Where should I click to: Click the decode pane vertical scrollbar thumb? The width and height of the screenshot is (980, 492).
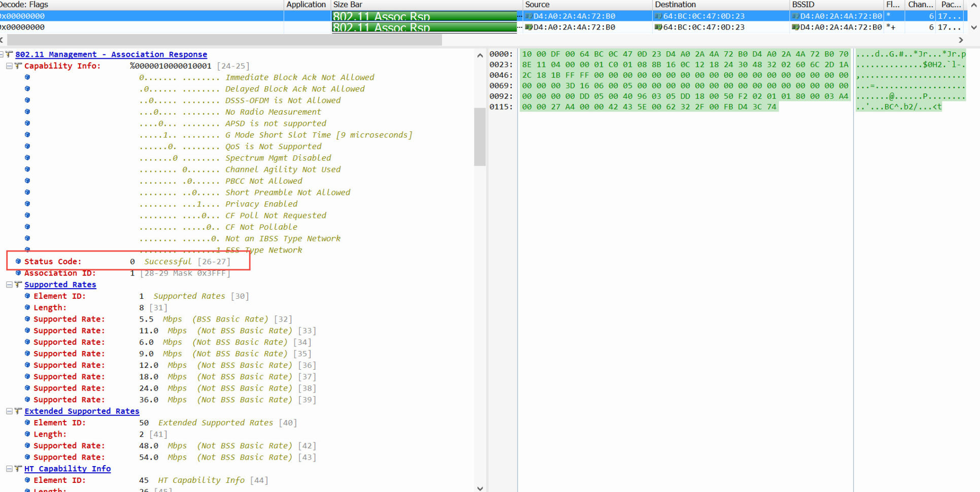coord(480,137)
